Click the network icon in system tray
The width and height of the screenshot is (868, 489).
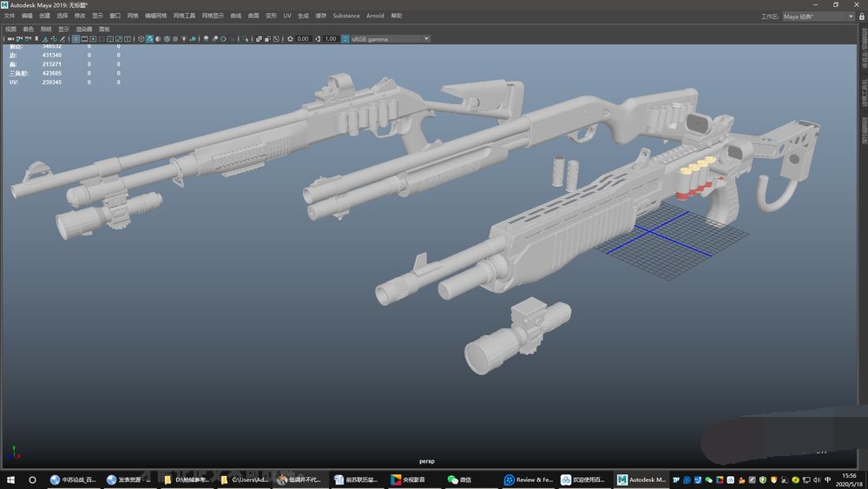point(806,479)
